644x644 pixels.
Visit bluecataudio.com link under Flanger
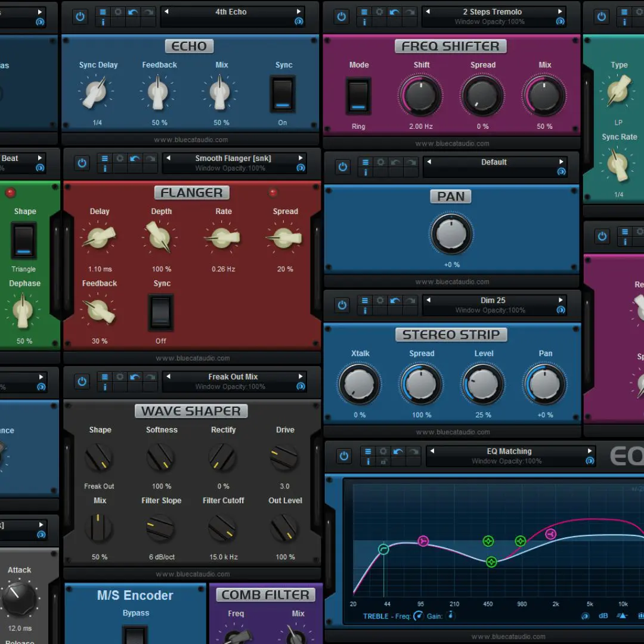[193, 358]
